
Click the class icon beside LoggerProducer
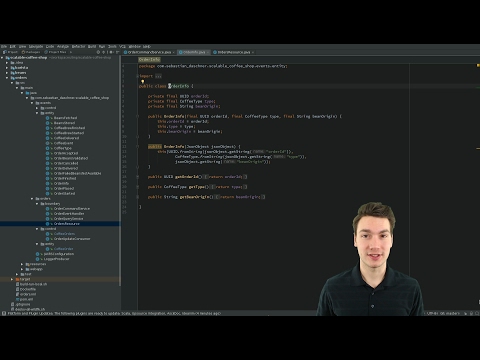click(37, 259)
